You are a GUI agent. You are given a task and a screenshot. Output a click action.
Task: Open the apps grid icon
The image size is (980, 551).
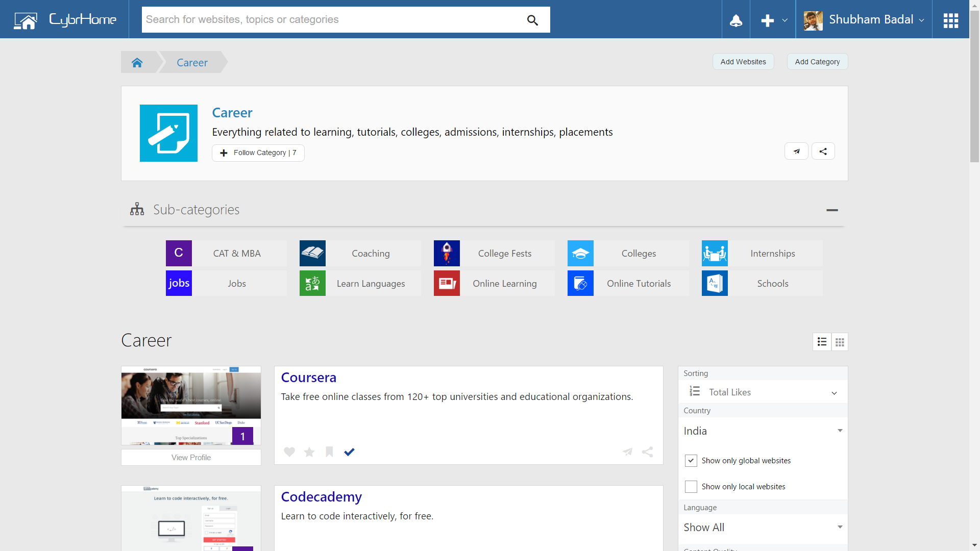pos(950,20)
